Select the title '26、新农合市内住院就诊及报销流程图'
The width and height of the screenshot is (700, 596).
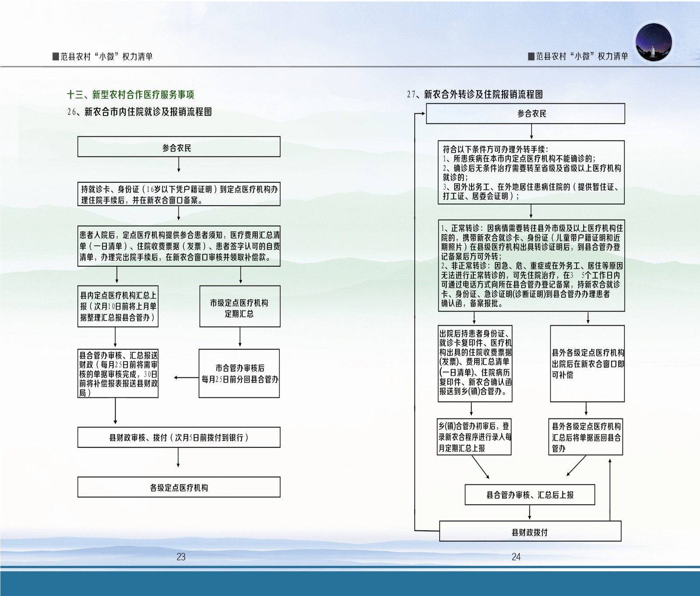[x=140, y=112]
